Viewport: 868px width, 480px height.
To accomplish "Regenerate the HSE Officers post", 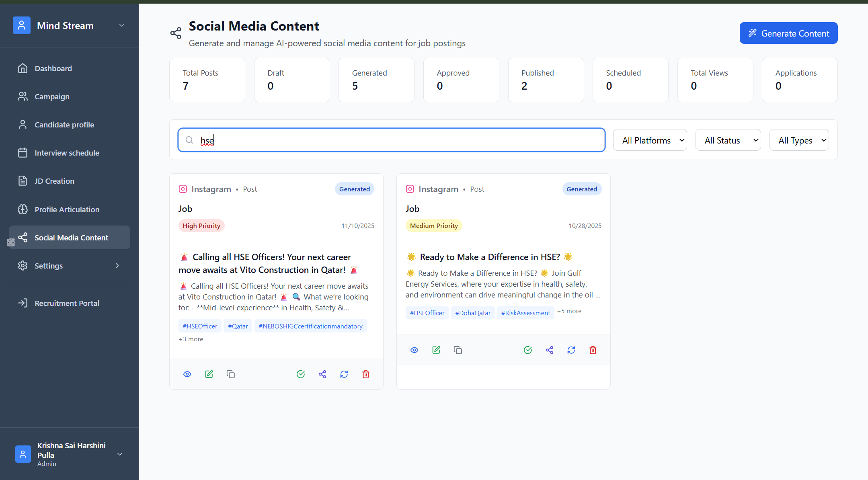I will pyautogui.click(x=344, y=374).
